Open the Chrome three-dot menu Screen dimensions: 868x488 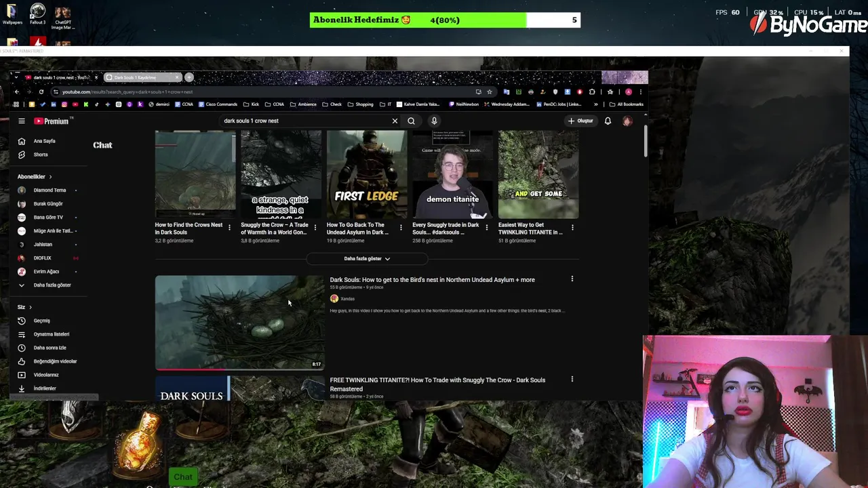tap(640, 91)
